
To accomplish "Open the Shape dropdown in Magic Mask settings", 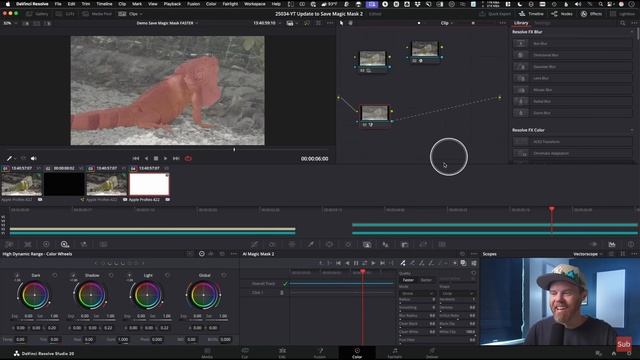I will pos(458,293).
